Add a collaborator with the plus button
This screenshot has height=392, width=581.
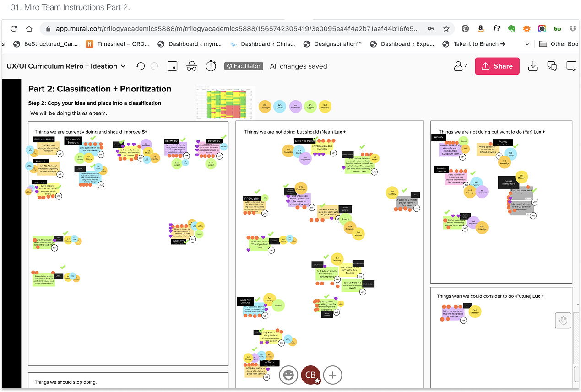(x=333, y=375)
